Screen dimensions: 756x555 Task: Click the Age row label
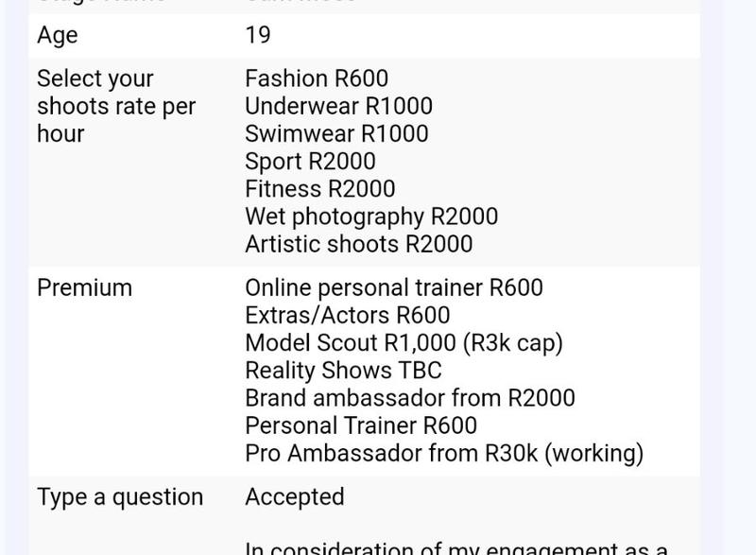(58, 36)
